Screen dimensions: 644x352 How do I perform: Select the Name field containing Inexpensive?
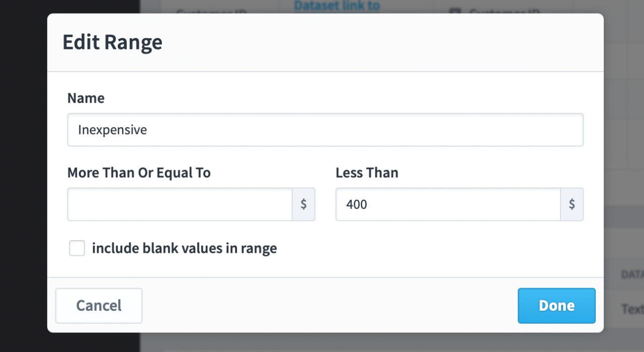325,129
